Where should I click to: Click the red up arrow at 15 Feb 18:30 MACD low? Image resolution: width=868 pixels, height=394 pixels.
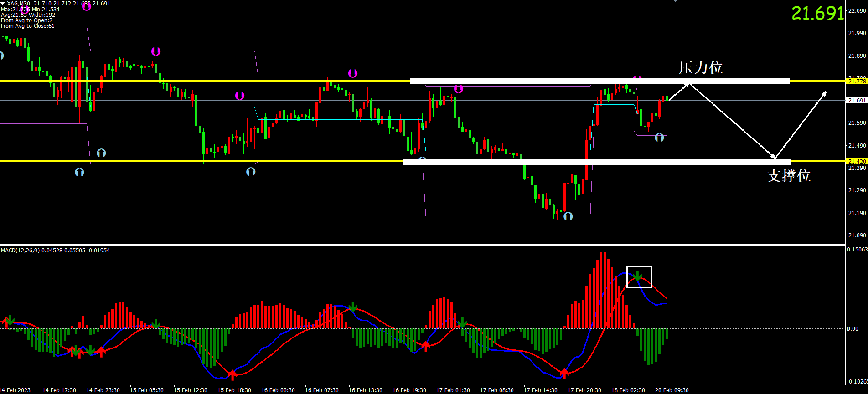(x=232, y=375)
